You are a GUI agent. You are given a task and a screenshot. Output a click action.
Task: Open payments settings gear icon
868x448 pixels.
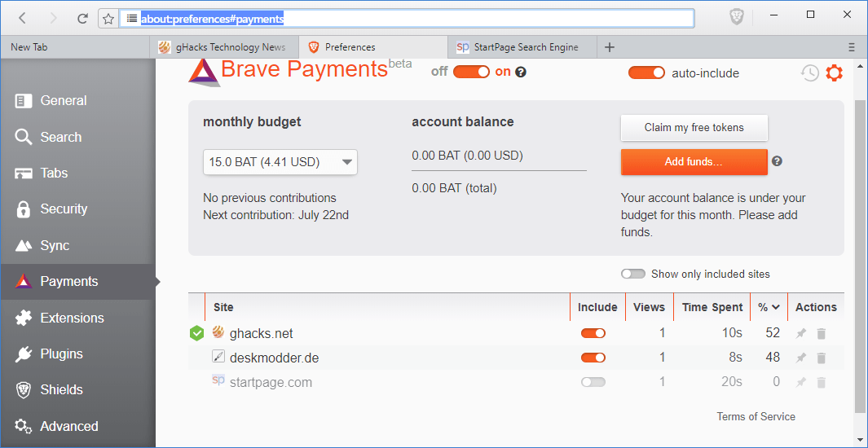tap(835, 73)
